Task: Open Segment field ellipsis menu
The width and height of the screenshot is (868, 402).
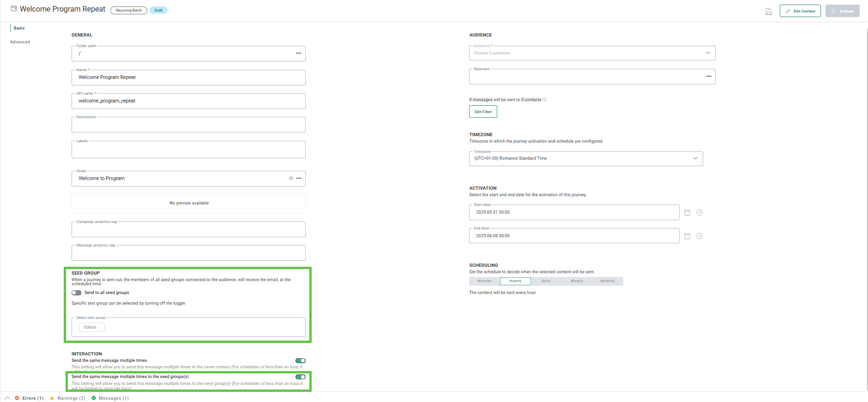Action: pos(709,77)
